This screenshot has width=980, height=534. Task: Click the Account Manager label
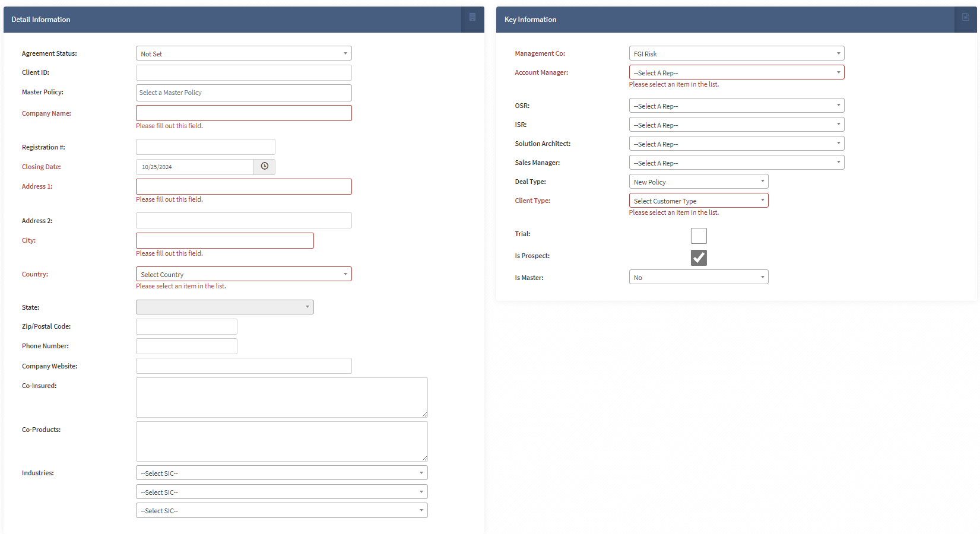[x=541, y=72]
